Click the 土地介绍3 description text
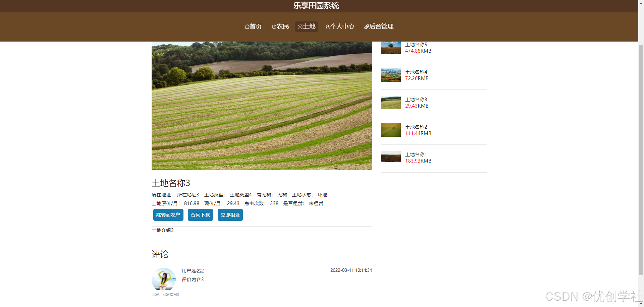The image size is (644, 307). tap(163, 230)
